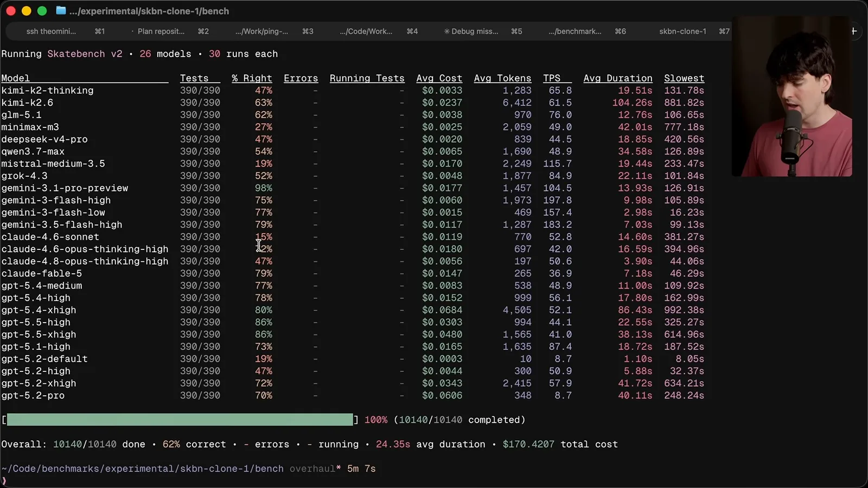Click the 'Avg Duration' column header

(618, 78)
